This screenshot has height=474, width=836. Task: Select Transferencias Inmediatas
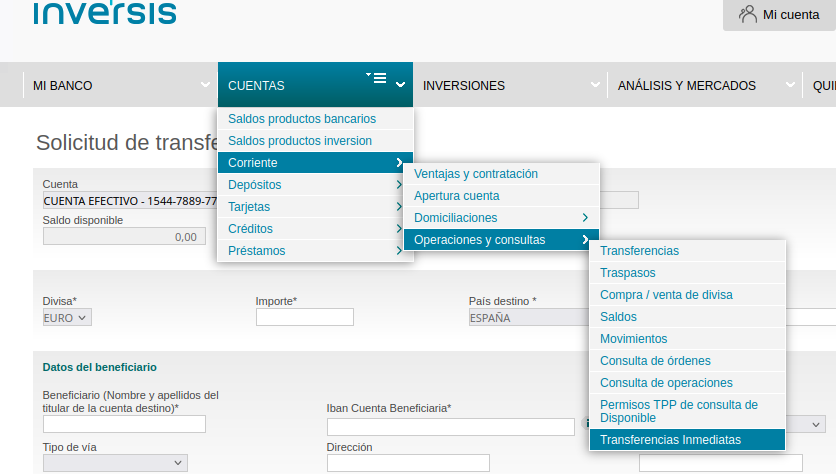point(671,440)
